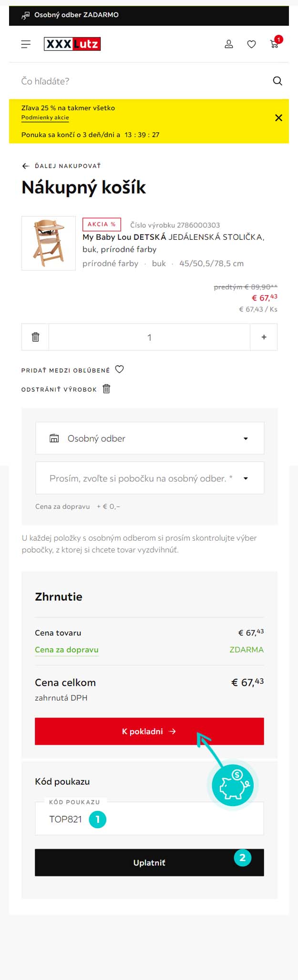Expand the Osobný odber delivery dropdown

150,438
